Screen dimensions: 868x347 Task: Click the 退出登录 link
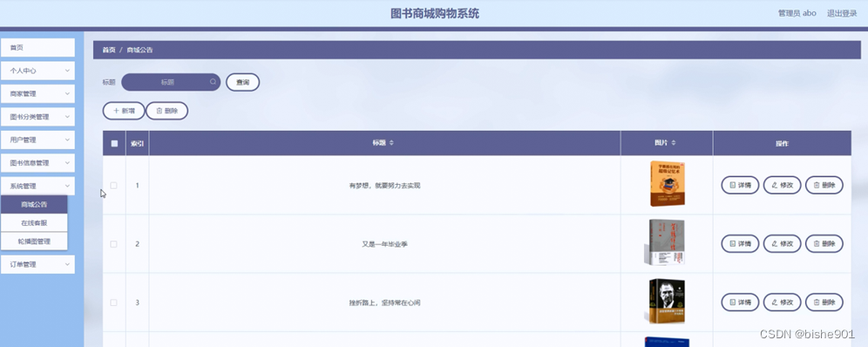(842, 13)
